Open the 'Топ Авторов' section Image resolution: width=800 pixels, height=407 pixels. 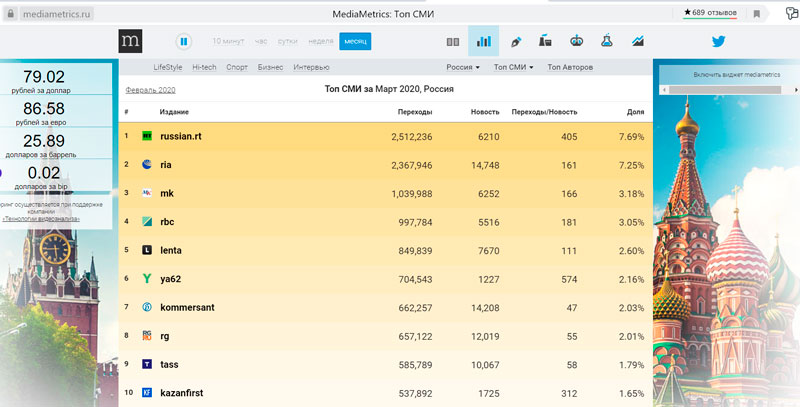coord(570,67)
